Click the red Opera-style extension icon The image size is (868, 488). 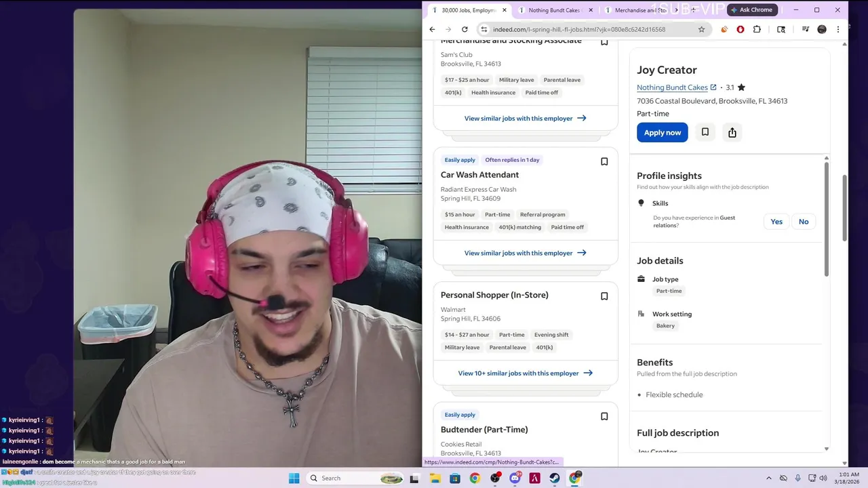coord(740,29)
